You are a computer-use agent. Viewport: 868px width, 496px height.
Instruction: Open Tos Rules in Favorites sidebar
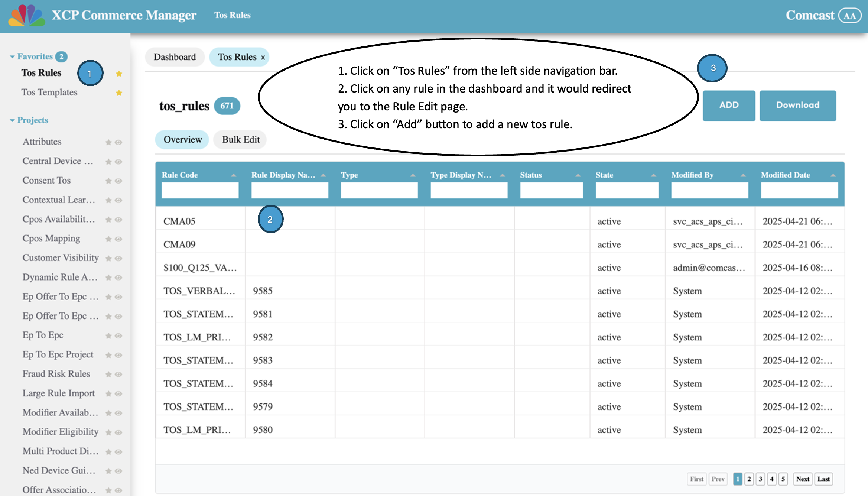click(41, 73)
